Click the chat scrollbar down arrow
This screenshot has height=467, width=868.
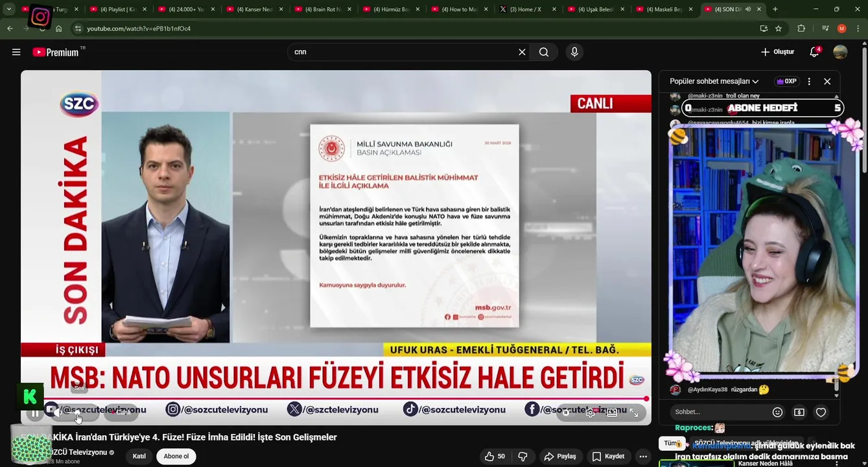tap(836, 396)
